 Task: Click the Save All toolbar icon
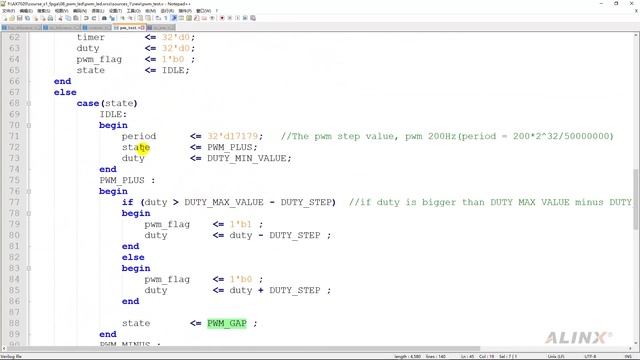tap(27, 18)
